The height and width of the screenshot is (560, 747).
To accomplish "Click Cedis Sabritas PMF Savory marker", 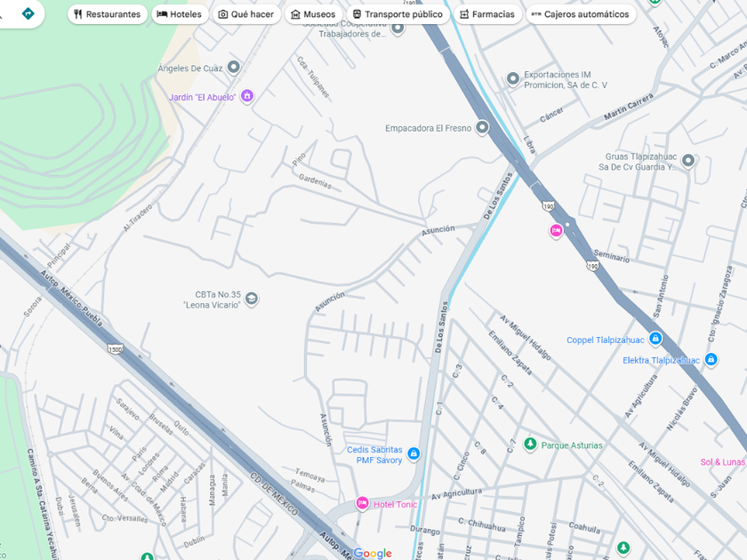I will pos(414,453).
